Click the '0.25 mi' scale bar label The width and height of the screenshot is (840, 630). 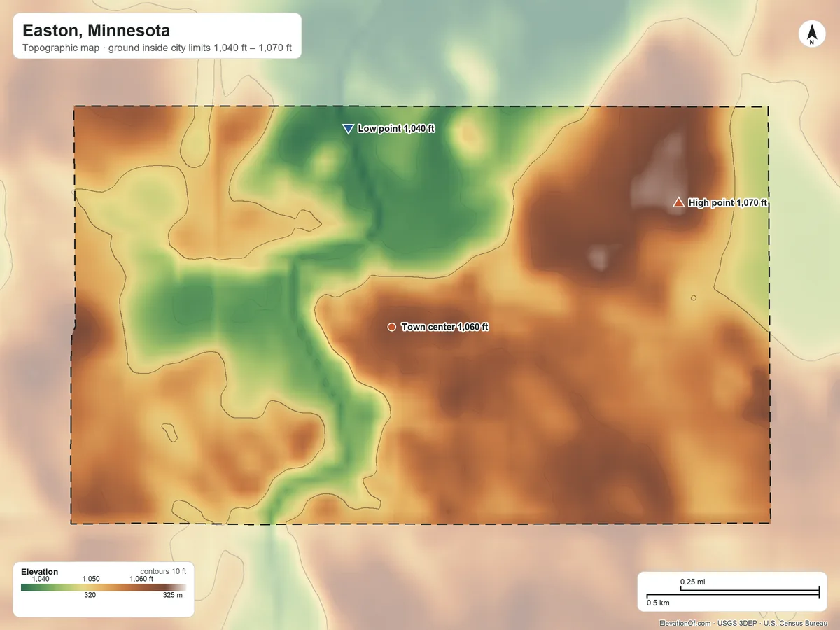point(692,582)
